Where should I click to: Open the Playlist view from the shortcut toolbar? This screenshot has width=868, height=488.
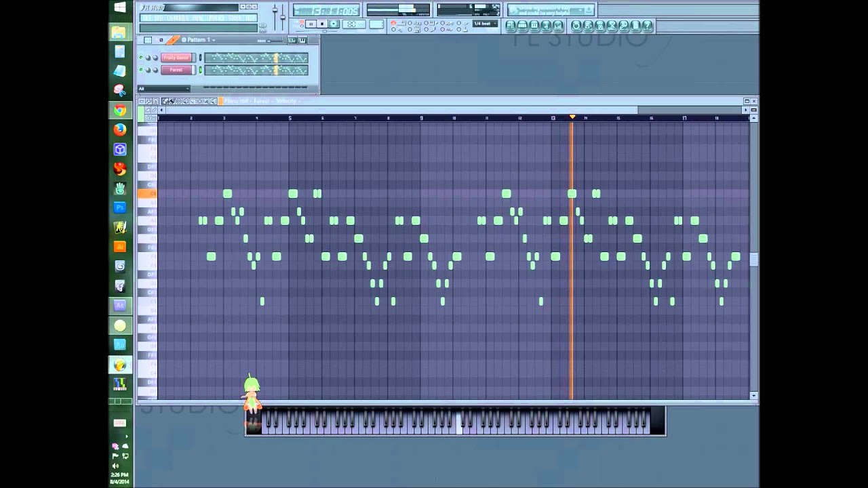pyautogui.click(x=511, y=26)
